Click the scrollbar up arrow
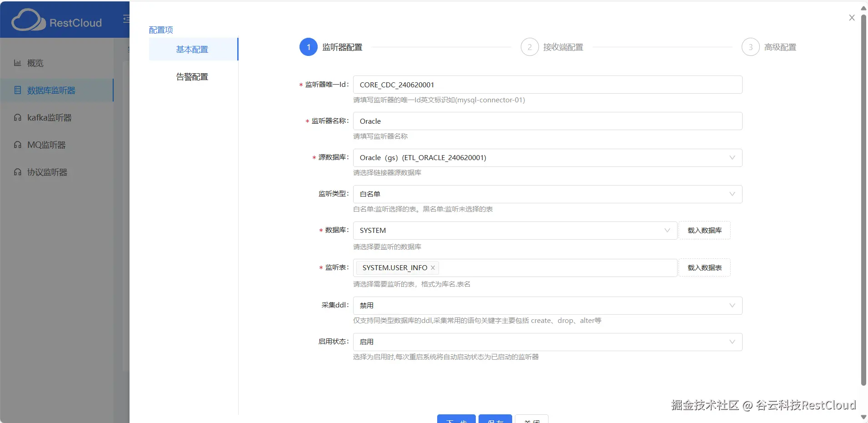Image resolution: width=868 pixels, height=423 pixels. pyautogui.click(x=863, y=8)
